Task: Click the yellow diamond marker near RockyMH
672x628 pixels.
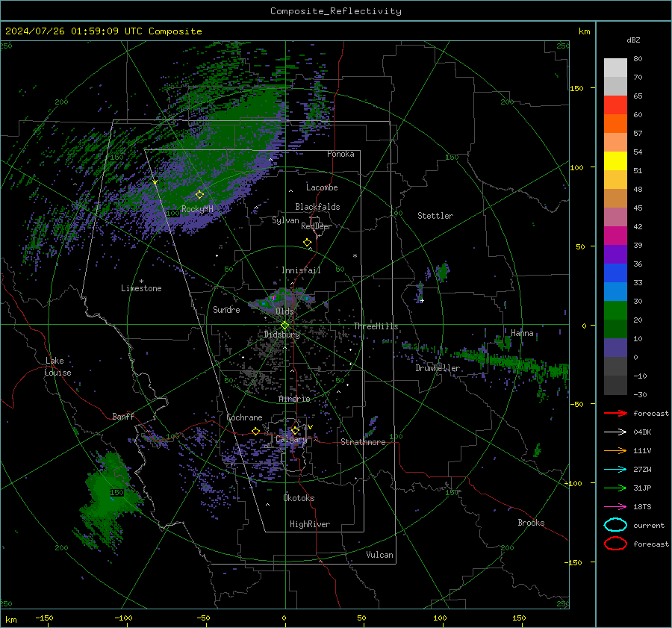Action: [199, 195]
